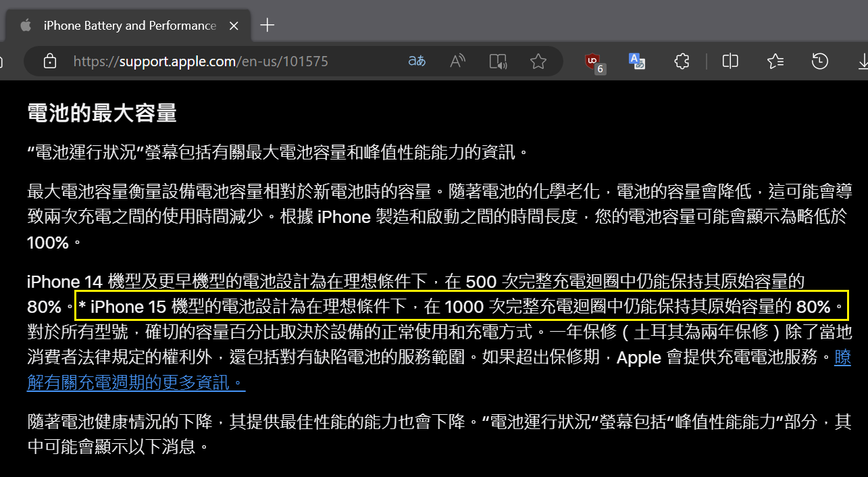This screenshot has width=868, height=477.
Task: View site information via lock icon
Action: 49,61
